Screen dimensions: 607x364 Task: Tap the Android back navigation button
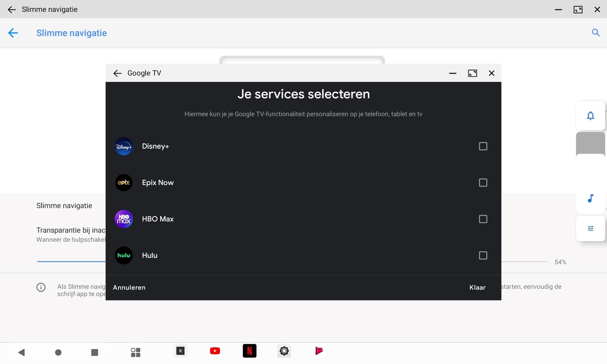coord(21,352)
